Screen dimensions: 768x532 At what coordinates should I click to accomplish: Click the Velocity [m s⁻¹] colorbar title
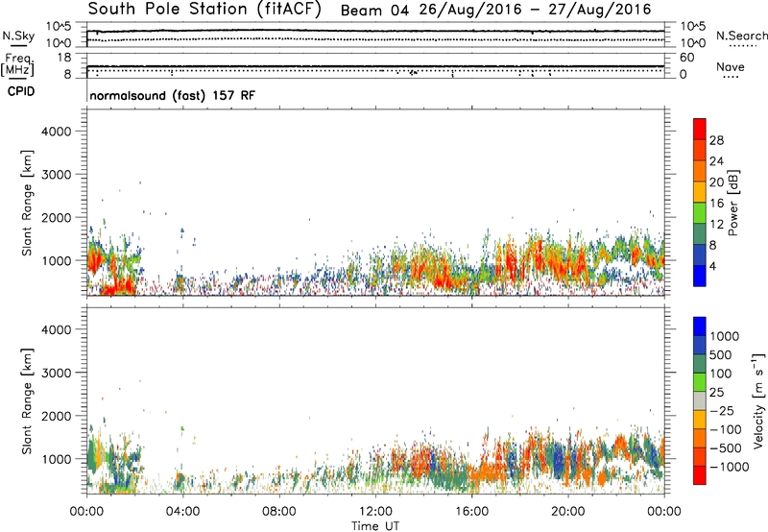pos(758,401)
